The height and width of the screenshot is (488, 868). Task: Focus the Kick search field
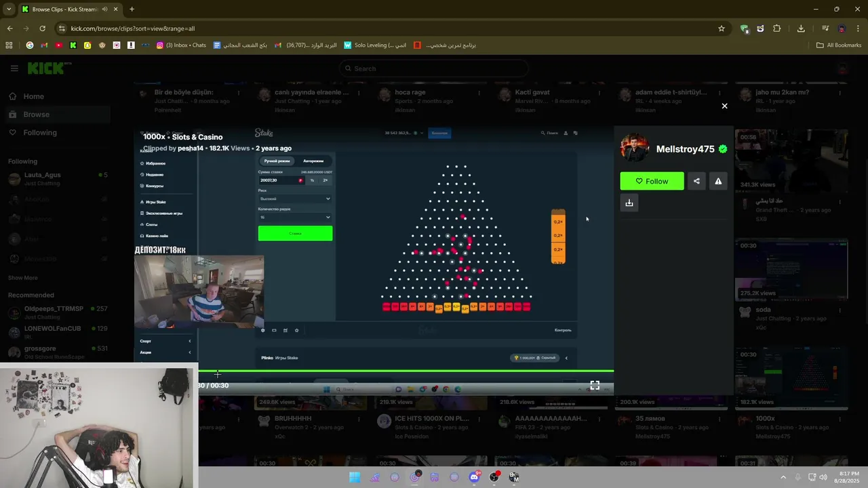434,68
